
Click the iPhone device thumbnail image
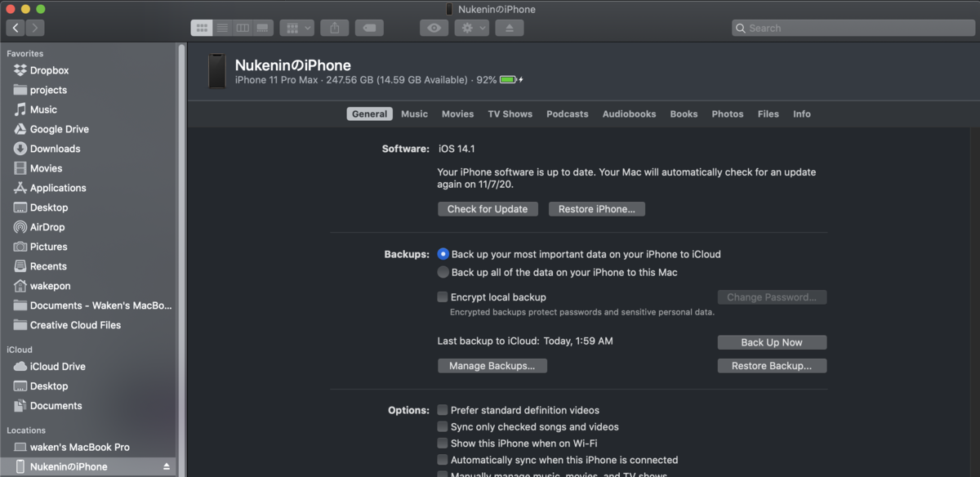(x=216, y=71)
